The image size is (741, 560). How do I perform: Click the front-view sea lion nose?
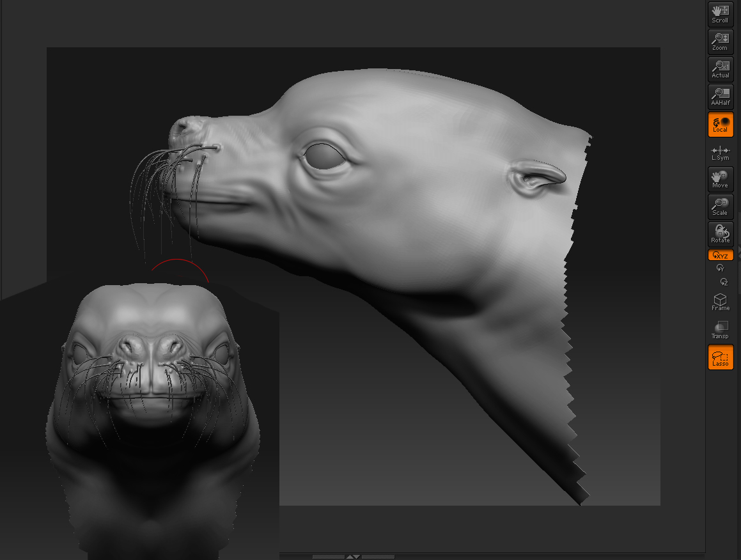(x=152, y=350)
